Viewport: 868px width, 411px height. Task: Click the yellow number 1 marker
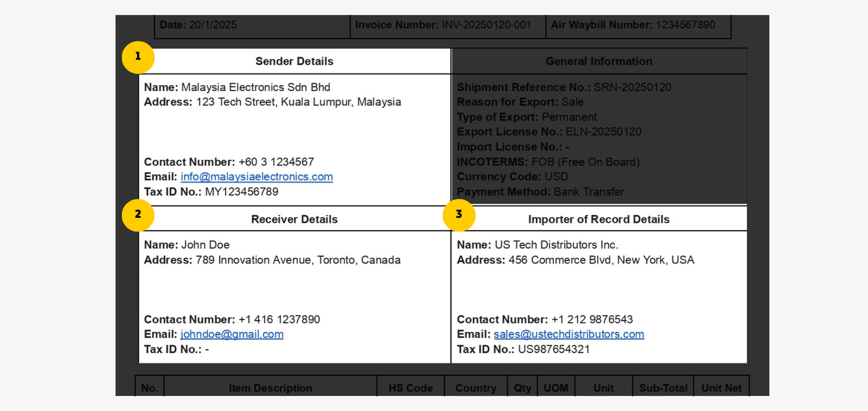pos(138,57)
